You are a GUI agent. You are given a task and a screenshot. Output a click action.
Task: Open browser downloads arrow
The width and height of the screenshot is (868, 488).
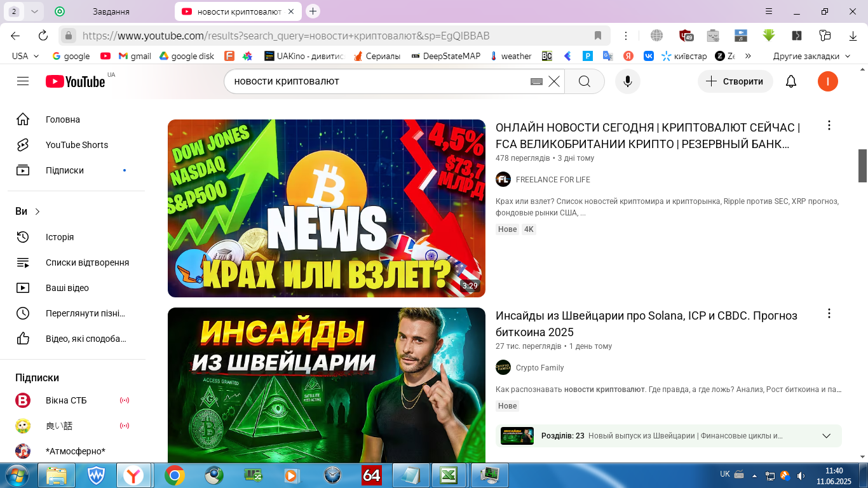coord(853,36)
